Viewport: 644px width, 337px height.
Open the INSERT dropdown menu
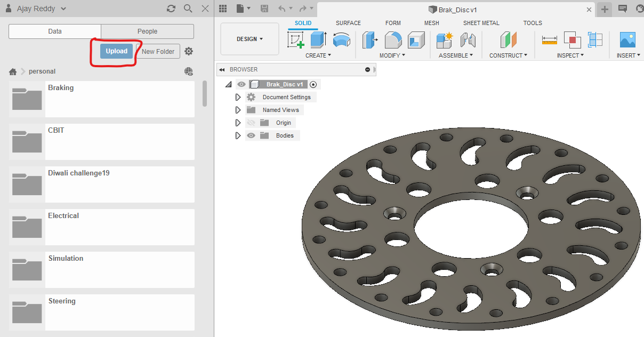click(629, 55)
